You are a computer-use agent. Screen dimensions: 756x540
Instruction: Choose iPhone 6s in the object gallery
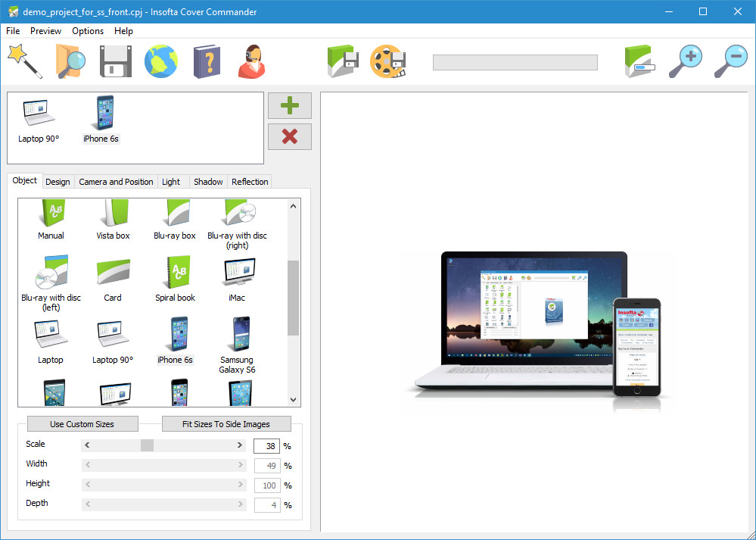pyautogui.click(x=175, y=341)
